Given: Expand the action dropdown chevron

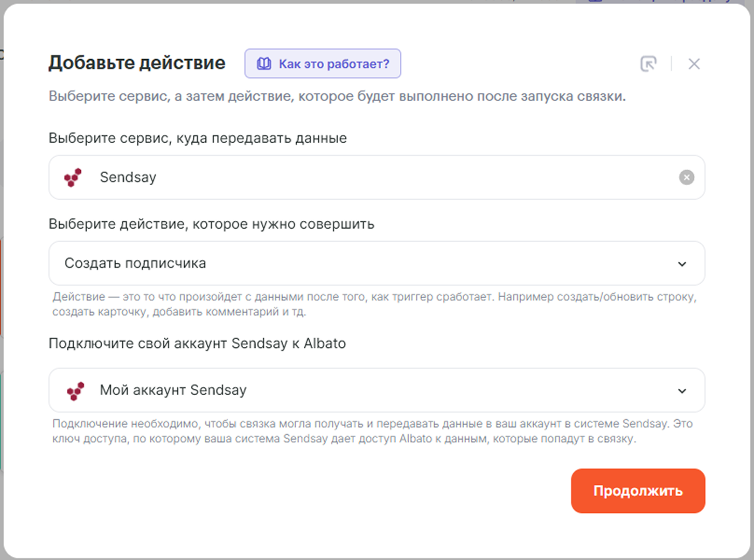Looking at the screenshot, I should [682, 264].
